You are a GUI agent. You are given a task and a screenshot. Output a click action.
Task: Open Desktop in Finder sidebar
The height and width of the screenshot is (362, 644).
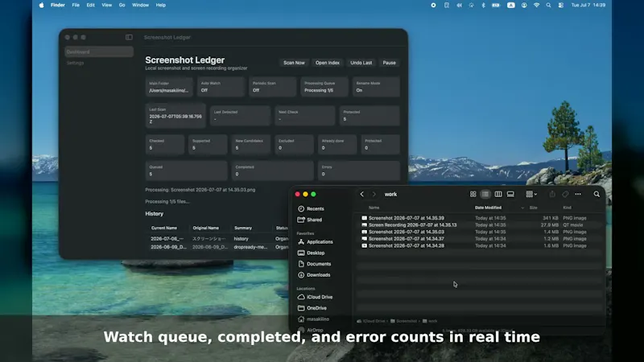tap(312, 253)
